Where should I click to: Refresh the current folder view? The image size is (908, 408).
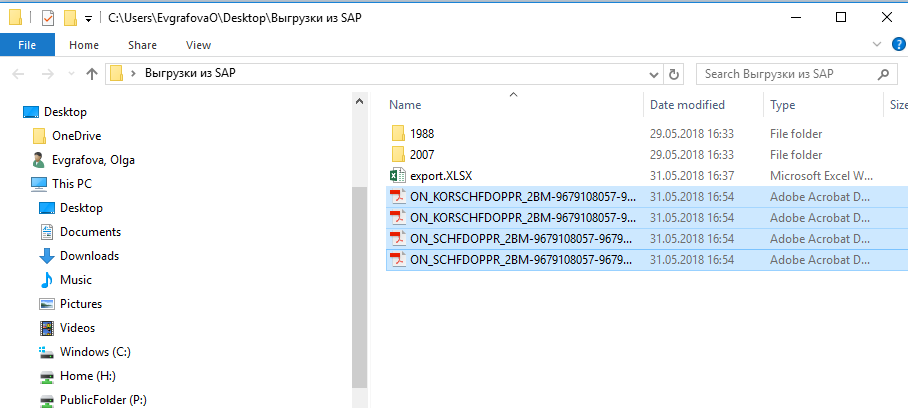click(x=675, y=74)
